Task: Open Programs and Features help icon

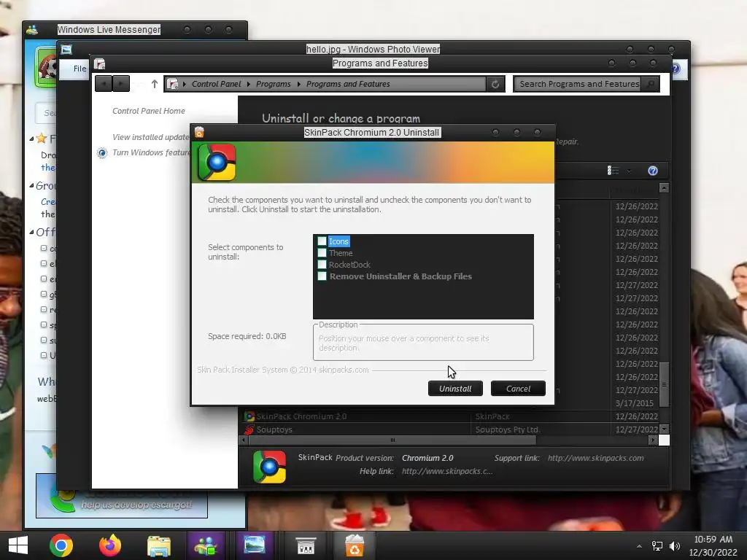Action: (x=653, y=171)
